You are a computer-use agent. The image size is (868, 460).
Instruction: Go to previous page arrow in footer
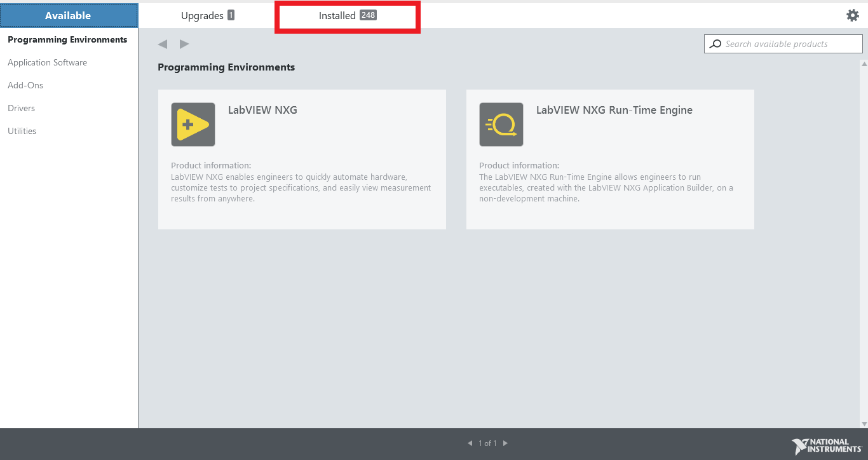pos(470,443)
